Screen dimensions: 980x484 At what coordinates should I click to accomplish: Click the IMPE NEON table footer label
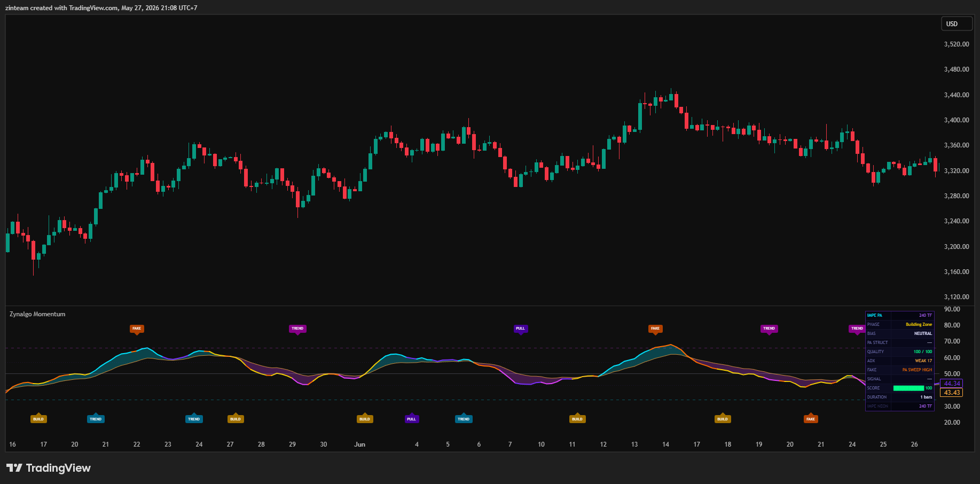pos(877,406)
